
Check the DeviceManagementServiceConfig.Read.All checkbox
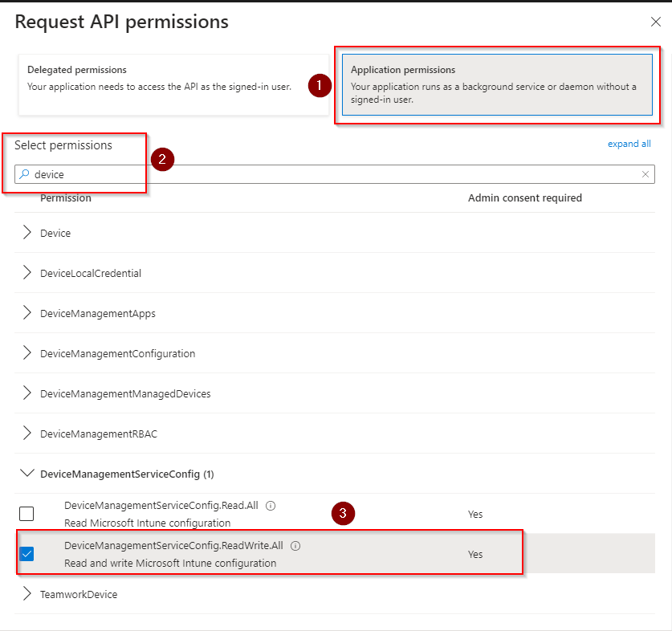pos(26,514)
